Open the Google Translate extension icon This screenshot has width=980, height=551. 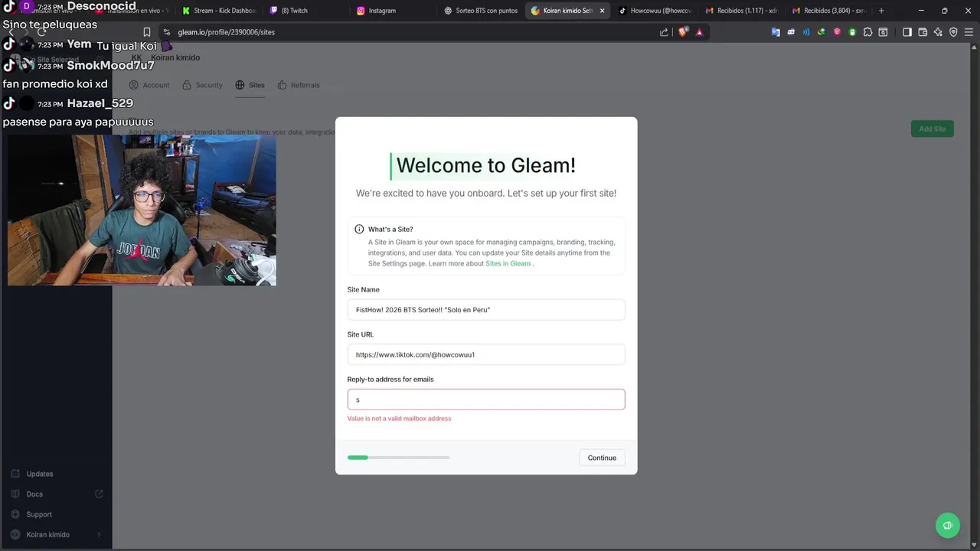click(x=776, y=32)
